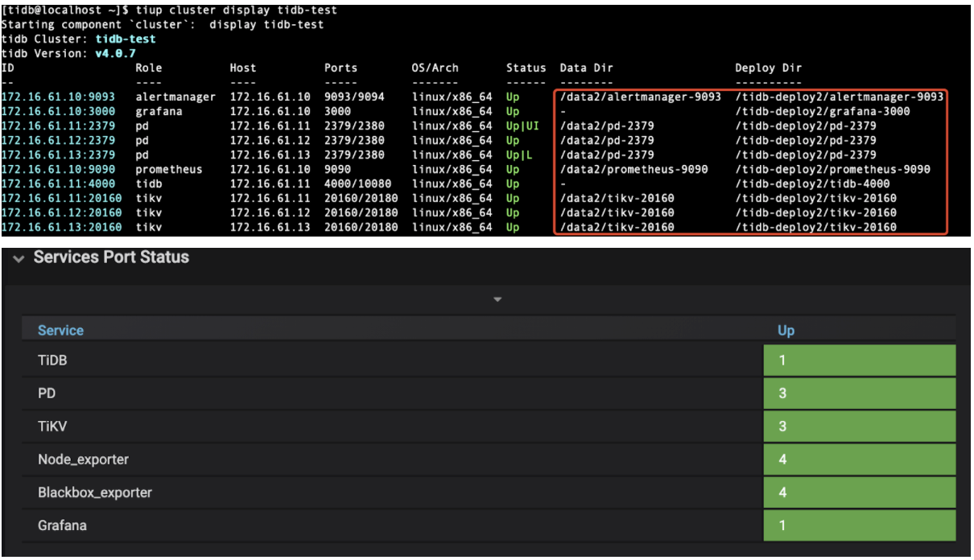The width and height of the screenshot is (974, 560).
Task: Select the Grafana service cell
Action: pyautogui.click(x=392, y=525)
